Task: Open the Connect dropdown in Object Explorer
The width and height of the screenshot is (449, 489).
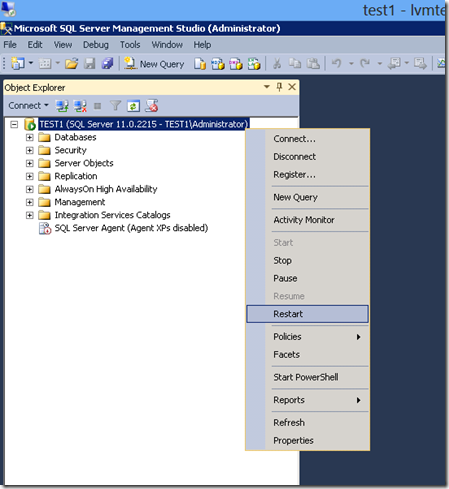Action: (28, 106)
